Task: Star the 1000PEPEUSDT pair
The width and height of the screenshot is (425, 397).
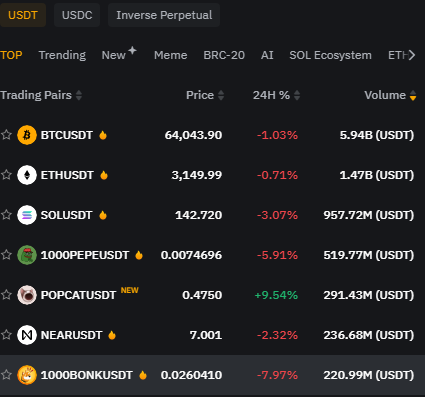Action: [6, 255]
